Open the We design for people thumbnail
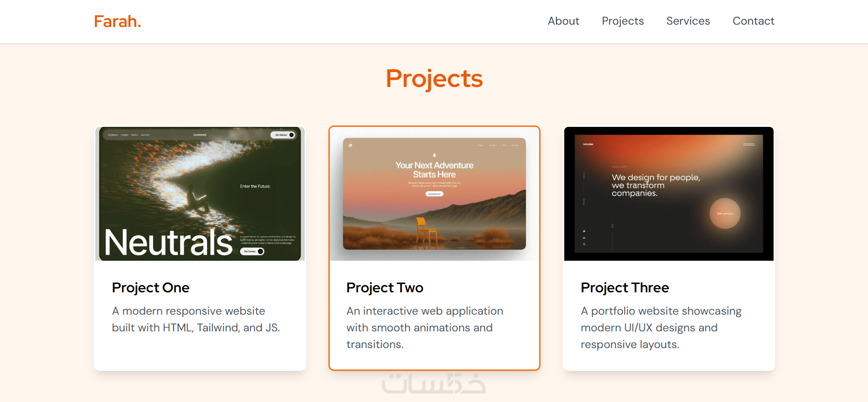The height and width of the screenshot is (402, 868). click(x=669, y=194)
